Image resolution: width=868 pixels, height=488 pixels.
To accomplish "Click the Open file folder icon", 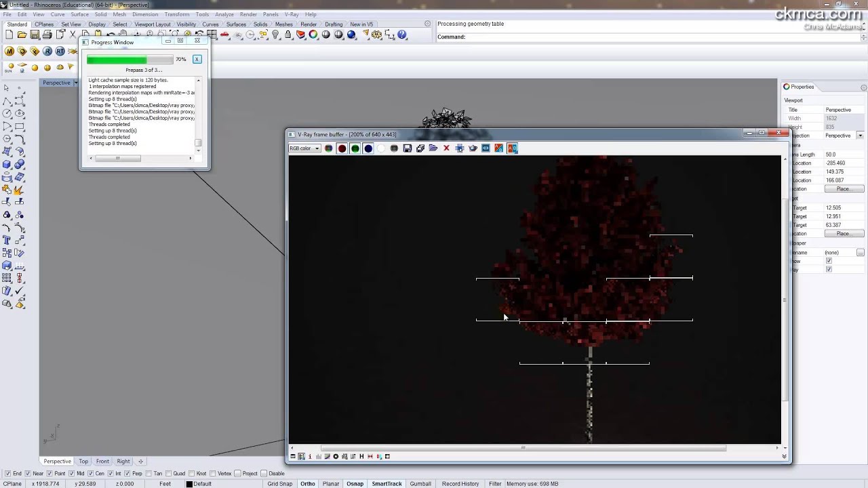I will (22, 35).
